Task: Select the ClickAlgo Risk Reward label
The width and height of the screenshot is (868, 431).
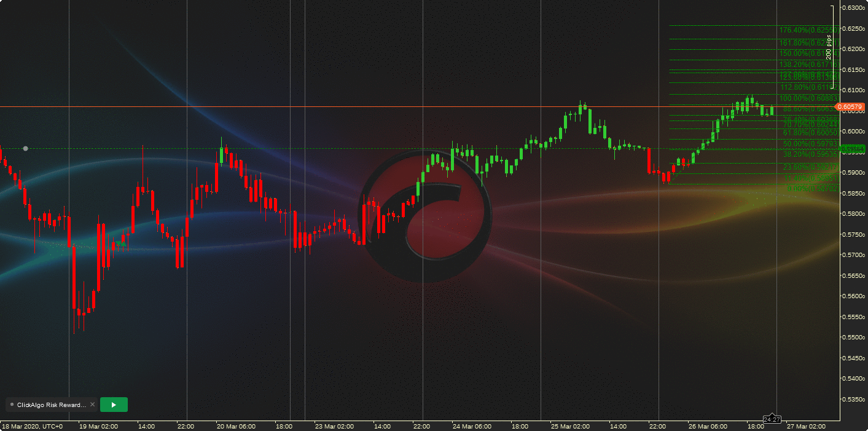Action: 52,405
